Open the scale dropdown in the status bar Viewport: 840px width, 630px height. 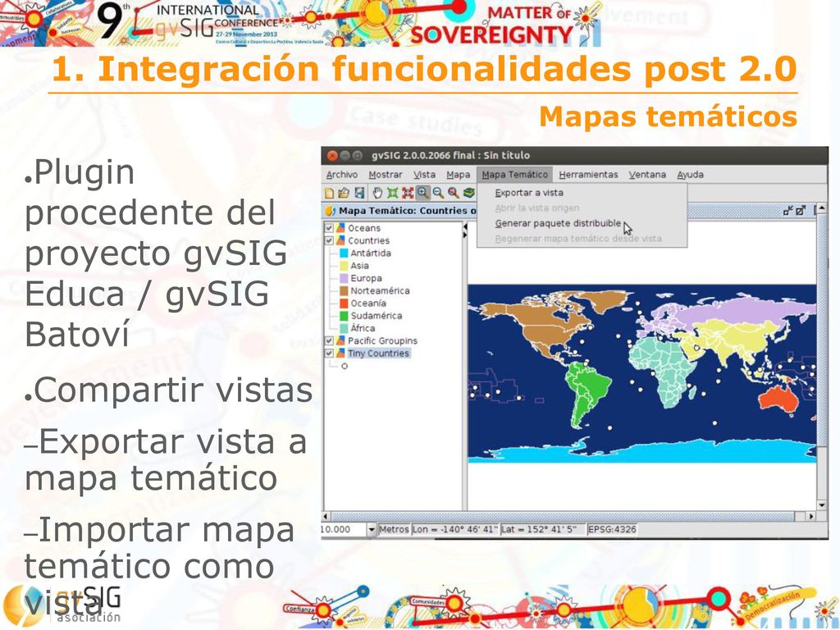click(372, 530)
